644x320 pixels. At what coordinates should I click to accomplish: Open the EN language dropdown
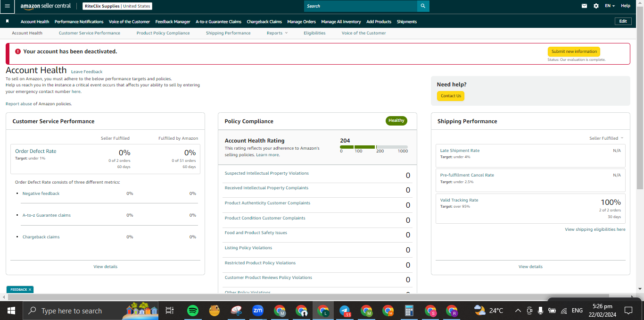(x=610, y=6)
